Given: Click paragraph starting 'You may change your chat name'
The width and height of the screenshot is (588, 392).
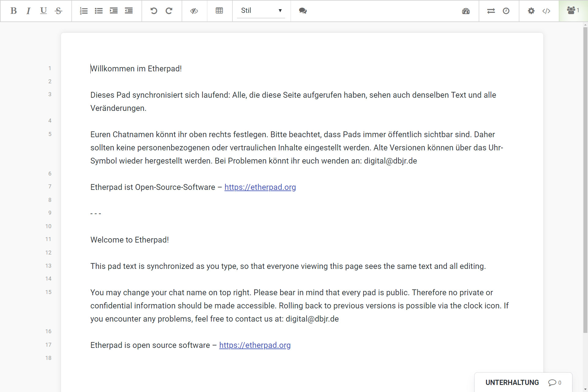Looking at the screenshot, I should pyautogui.click(x=300, y=306).
